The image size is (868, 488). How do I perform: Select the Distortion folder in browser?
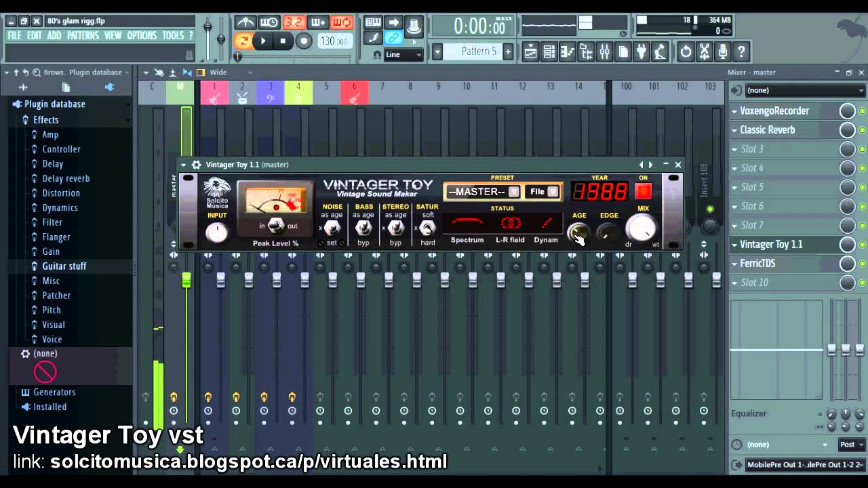(61, 193)
